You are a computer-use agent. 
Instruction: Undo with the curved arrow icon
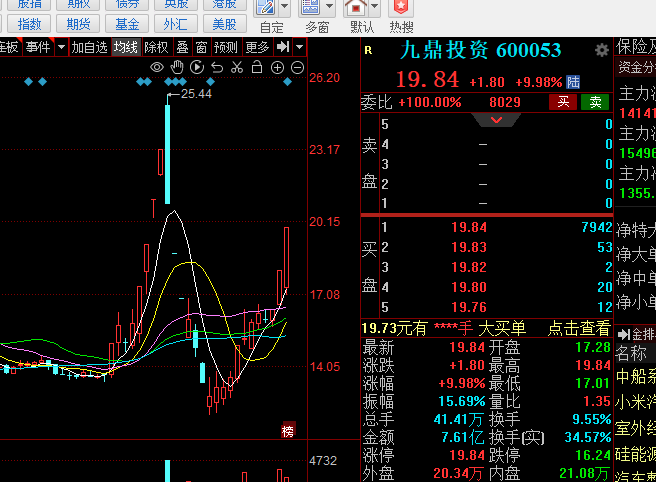[x=217, y=67]
